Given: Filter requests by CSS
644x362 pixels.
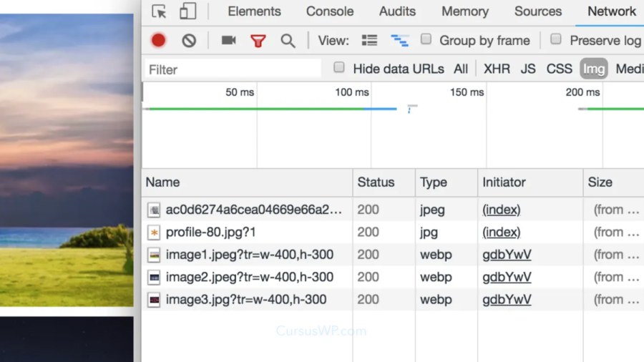Looking at the screenshot, I should (559, 69).
